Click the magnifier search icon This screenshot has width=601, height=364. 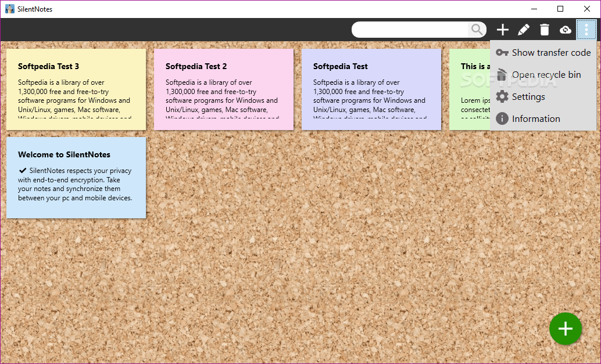(x=477, y=30)
